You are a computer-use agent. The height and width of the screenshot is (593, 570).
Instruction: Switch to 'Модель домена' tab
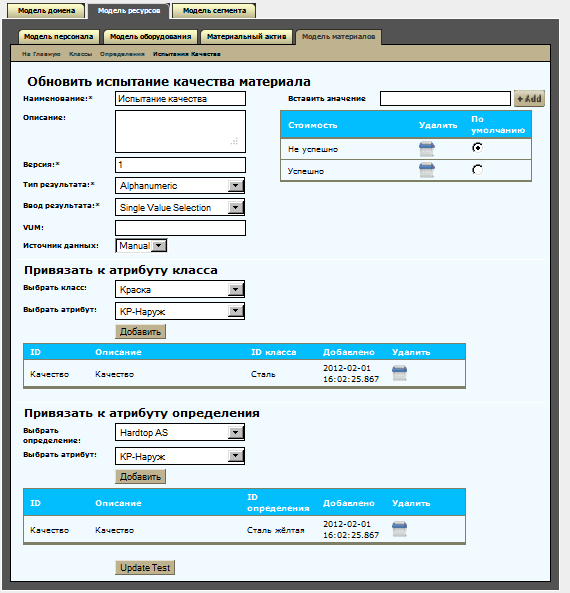47,11
